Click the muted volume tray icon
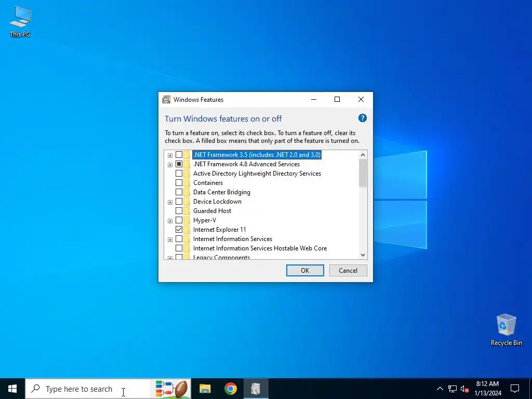The width and height of the screenshot is (532, 399). point(464,389)
